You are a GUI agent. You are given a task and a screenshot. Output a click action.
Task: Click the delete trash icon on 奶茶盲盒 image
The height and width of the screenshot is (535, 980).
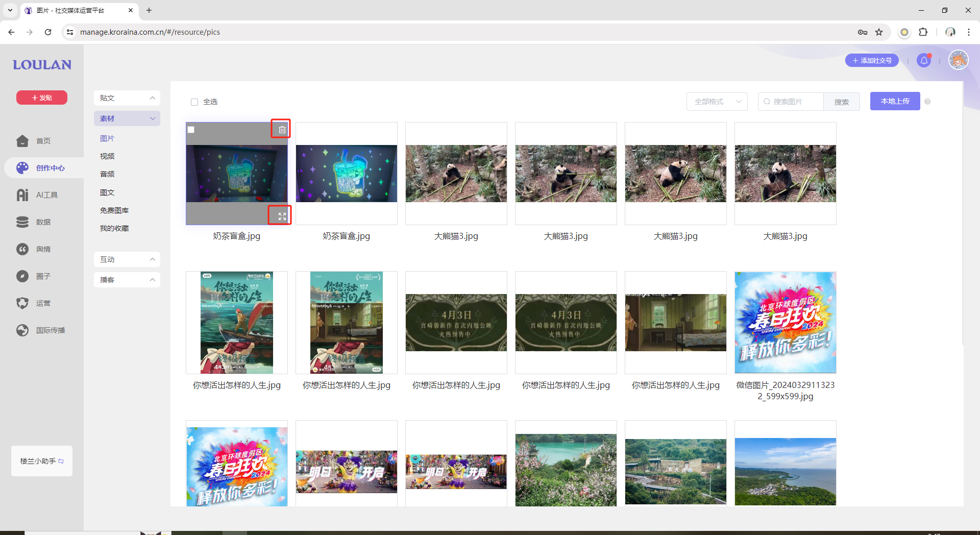tap(282, 130)
